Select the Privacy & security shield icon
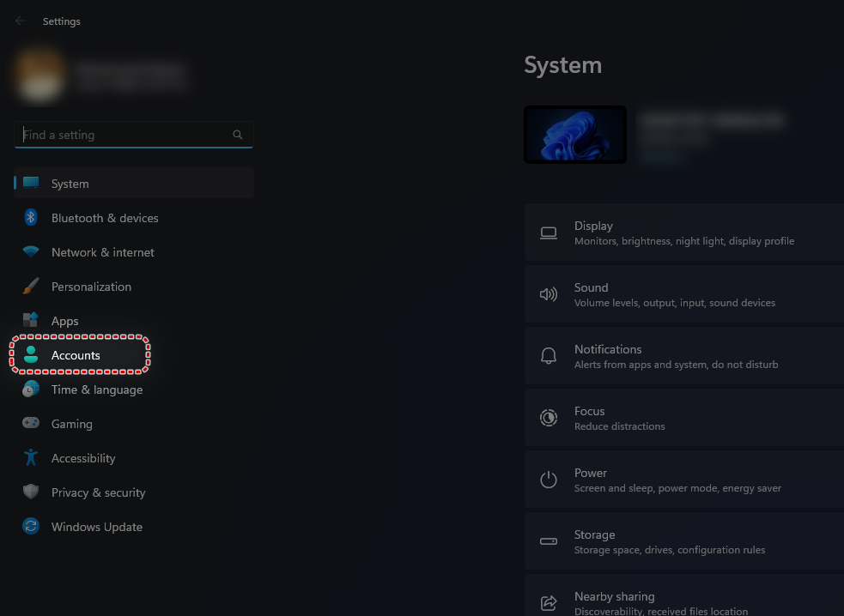Image resolution: width=844 pixels, height=616 pixels. [31, 492]
